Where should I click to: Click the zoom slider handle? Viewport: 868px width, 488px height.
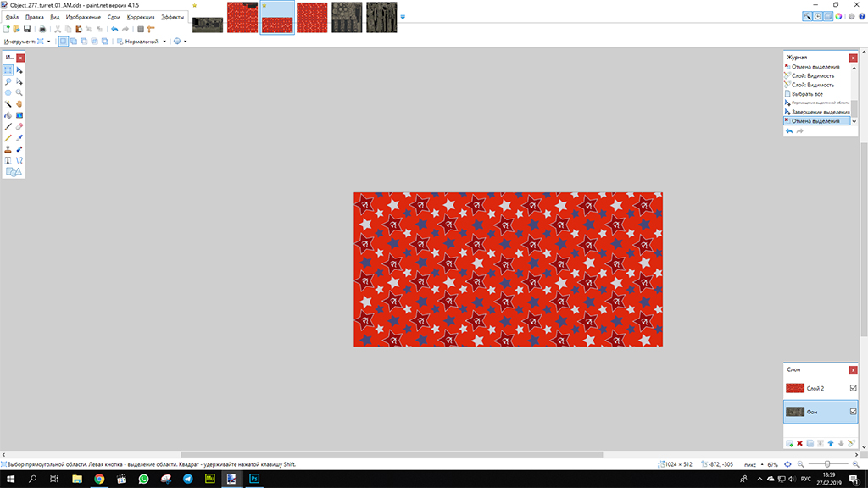(x=826, y=464)
